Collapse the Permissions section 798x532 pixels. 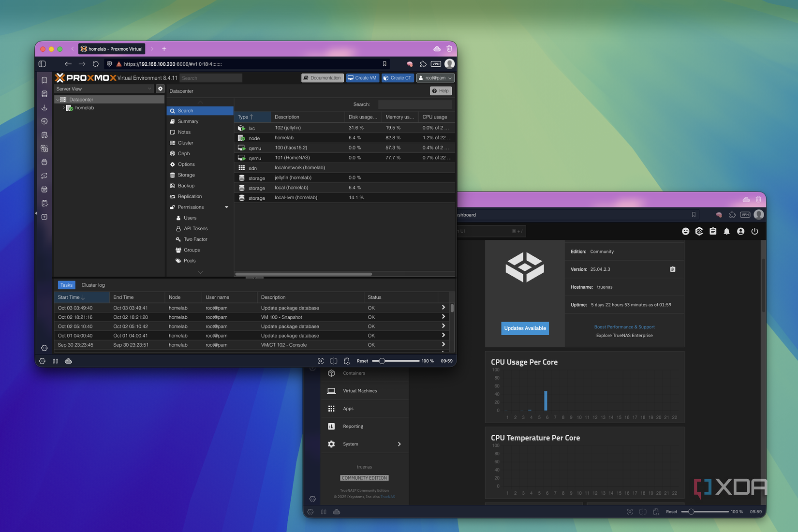coord(226,207)
